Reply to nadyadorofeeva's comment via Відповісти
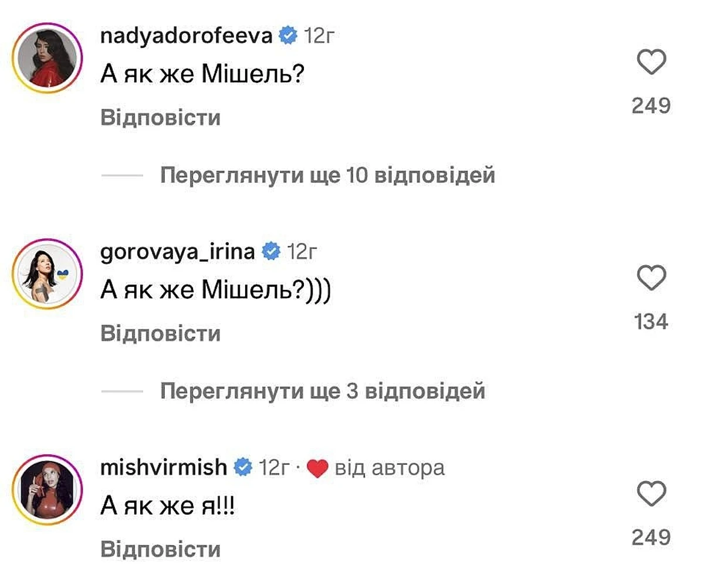Image resolution: width=704 pixels, height=588 pixels. 160,118
